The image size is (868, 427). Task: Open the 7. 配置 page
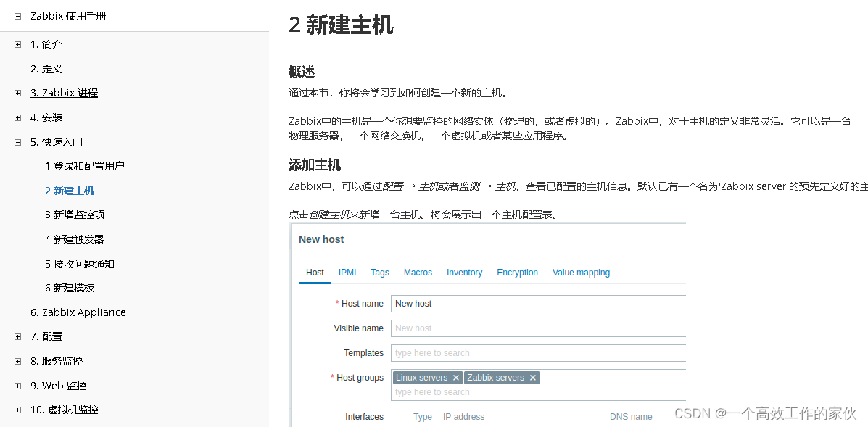[46, 336]
